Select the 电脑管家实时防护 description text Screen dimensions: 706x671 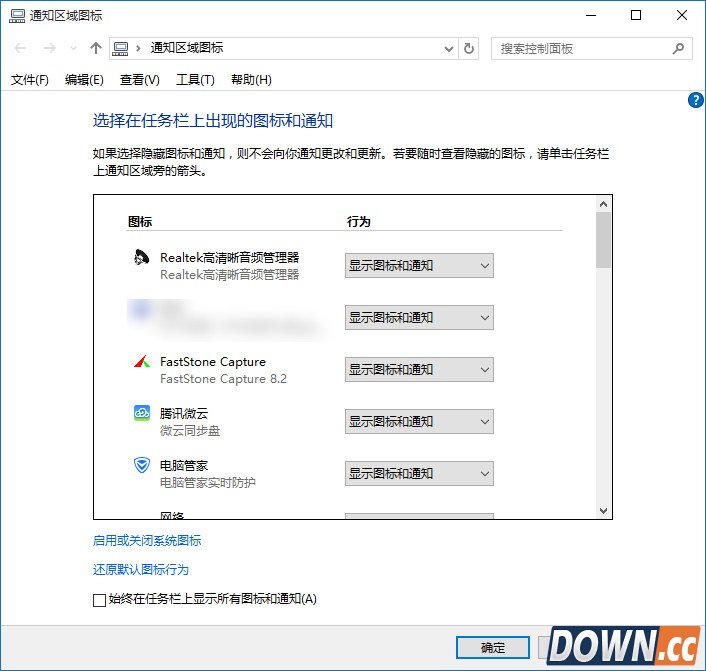[208, 483]
